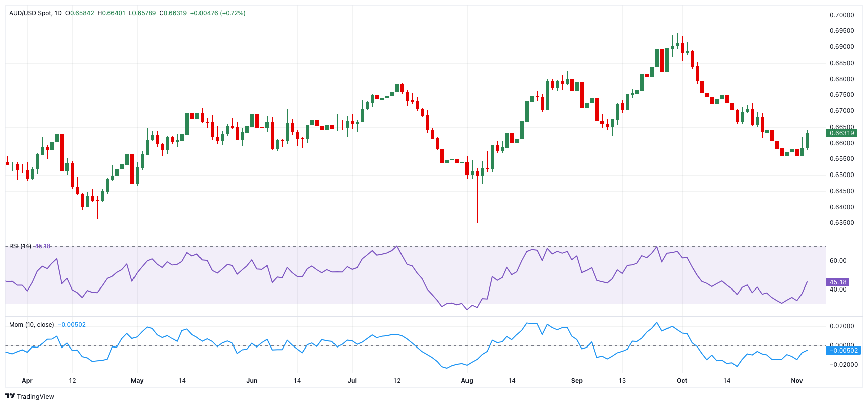
Task: Select the Mom (10, close) indicator label
Action: (x=31, y=325)
